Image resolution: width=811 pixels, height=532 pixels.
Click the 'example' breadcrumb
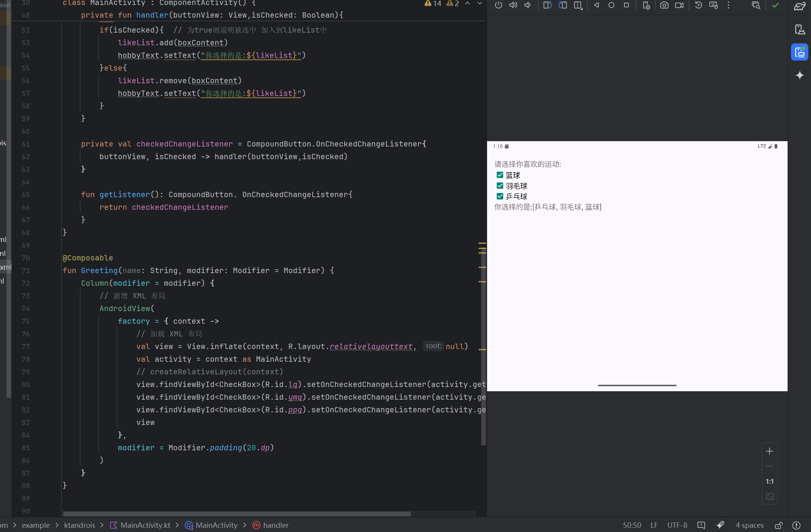[x=36, y=525]
